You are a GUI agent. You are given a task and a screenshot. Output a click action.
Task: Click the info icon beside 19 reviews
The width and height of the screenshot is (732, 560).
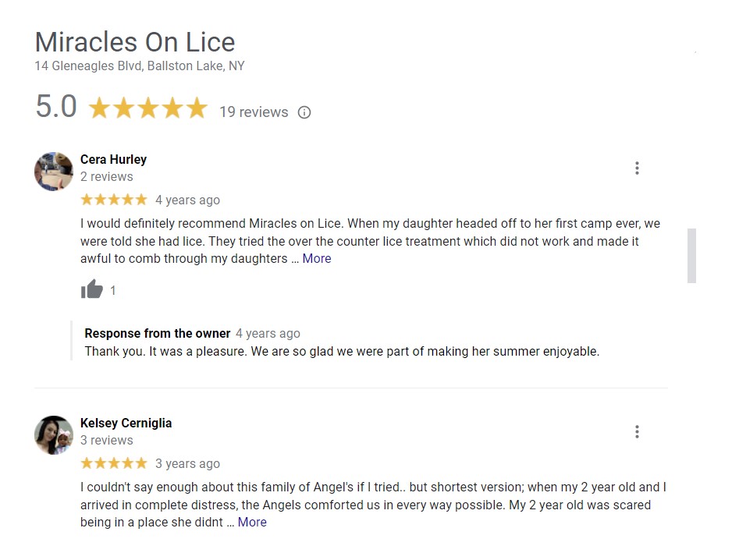(x=304, y=112)
